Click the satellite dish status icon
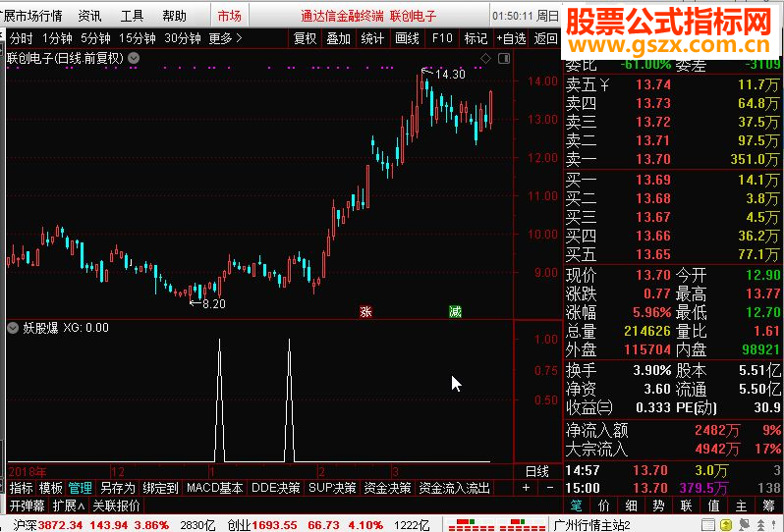Image resolution: width=784 pixels, height=532 pixels. coord(744,525)
